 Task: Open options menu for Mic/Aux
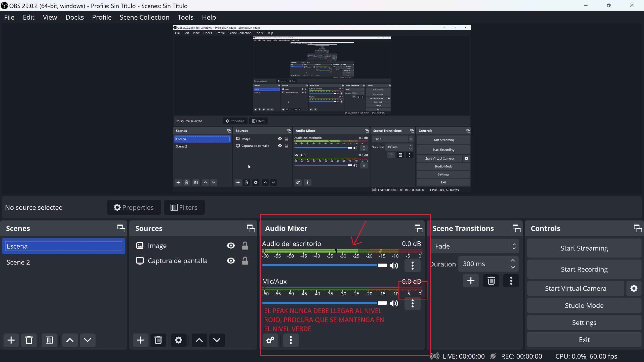[x=413, y=303]
